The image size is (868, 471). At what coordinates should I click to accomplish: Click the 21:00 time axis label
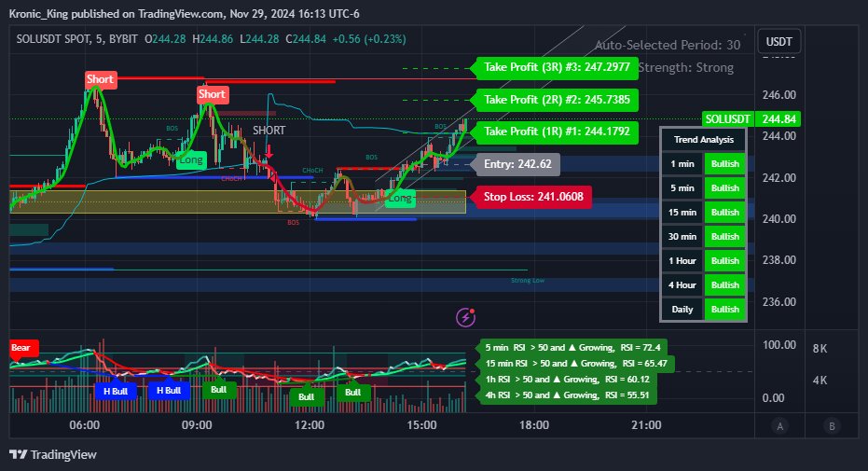647,425
